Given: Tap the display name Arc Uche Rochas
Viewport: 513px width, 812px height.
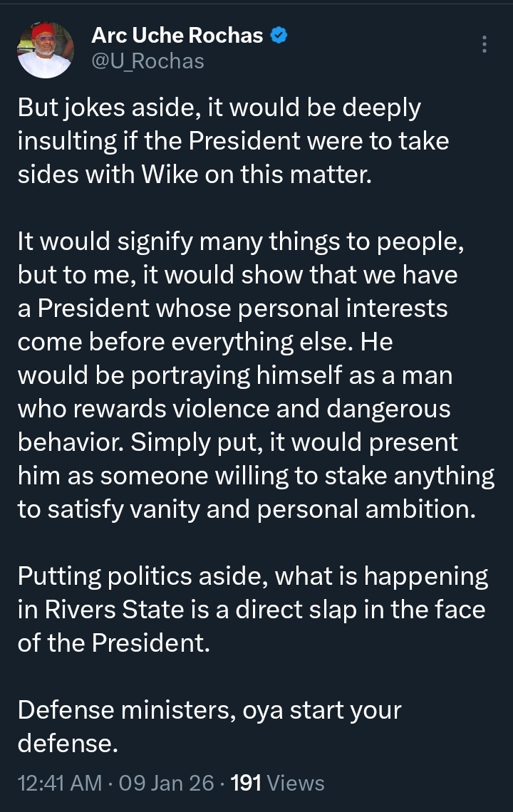Looking at the screenshot, I should [177, 36].
